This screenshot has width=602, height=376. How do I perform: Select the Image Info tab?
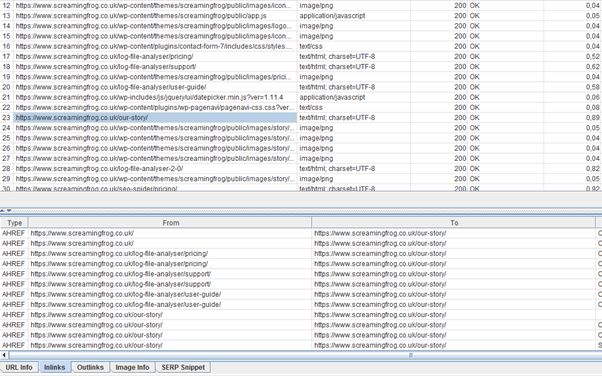coord(132,367)
